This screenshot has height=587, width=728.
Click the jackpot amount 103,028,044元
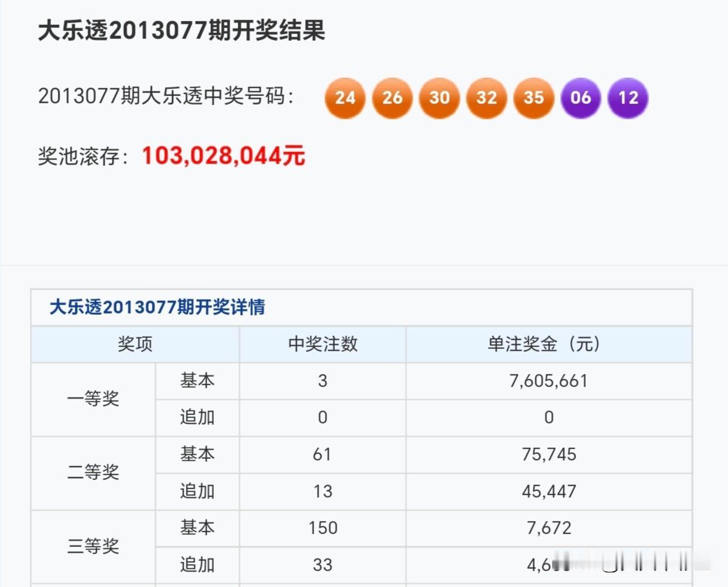224,156
